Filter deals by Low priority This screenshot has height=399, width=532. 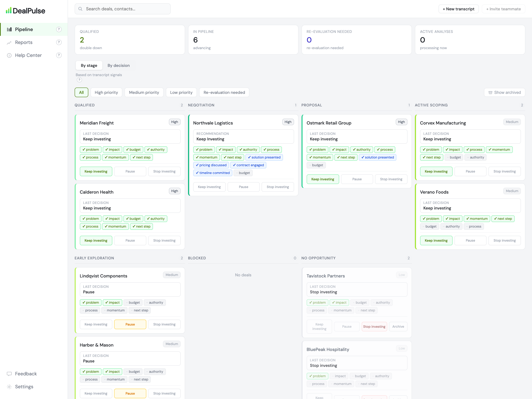click(181, 92)
